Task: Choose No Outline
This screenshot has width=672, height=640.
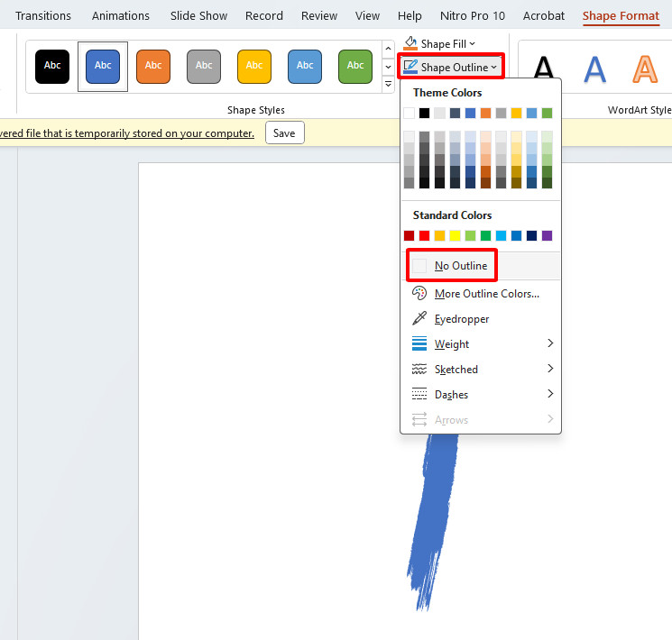Action: click(x=480, y=266)
